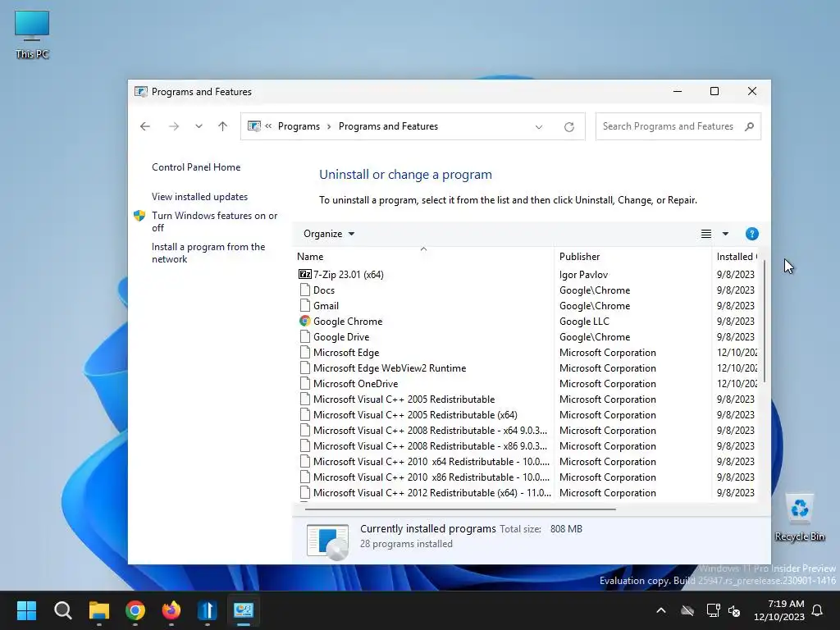The height and width of the screenshot is (630, 840).
Task: Click the Igor Pavlov publisher cell
Action: click(583, 274)
